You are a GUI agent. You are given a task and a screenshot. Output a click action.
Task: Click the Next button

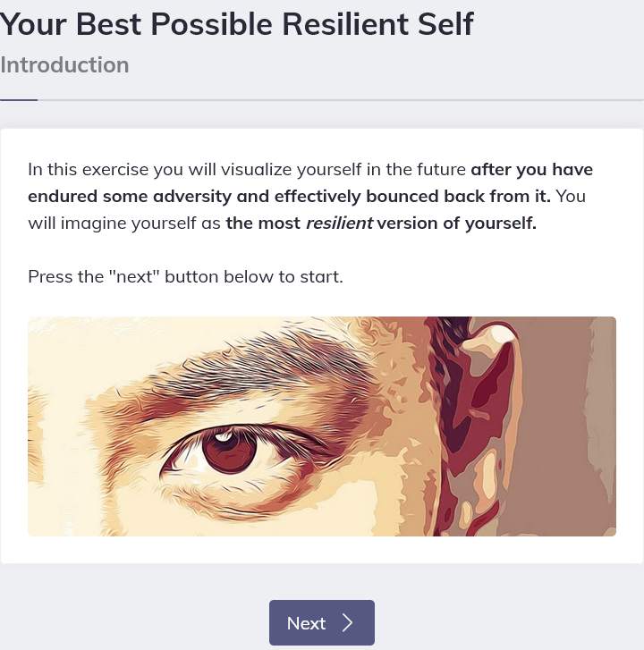click(x=321, y=622)
